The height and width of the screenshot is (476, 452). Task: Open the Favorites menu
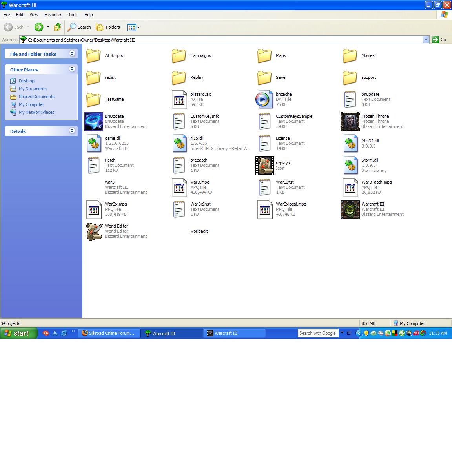click(53, 15)
